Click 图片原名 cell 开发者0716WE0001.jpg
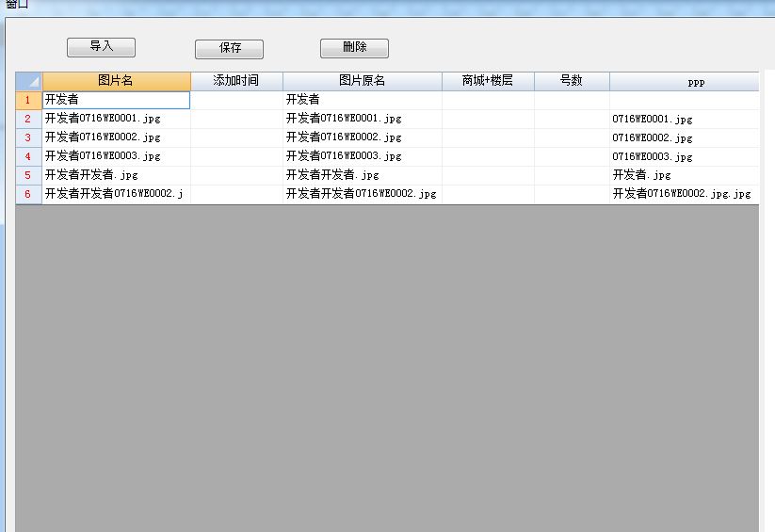 [x=363, y=119]
